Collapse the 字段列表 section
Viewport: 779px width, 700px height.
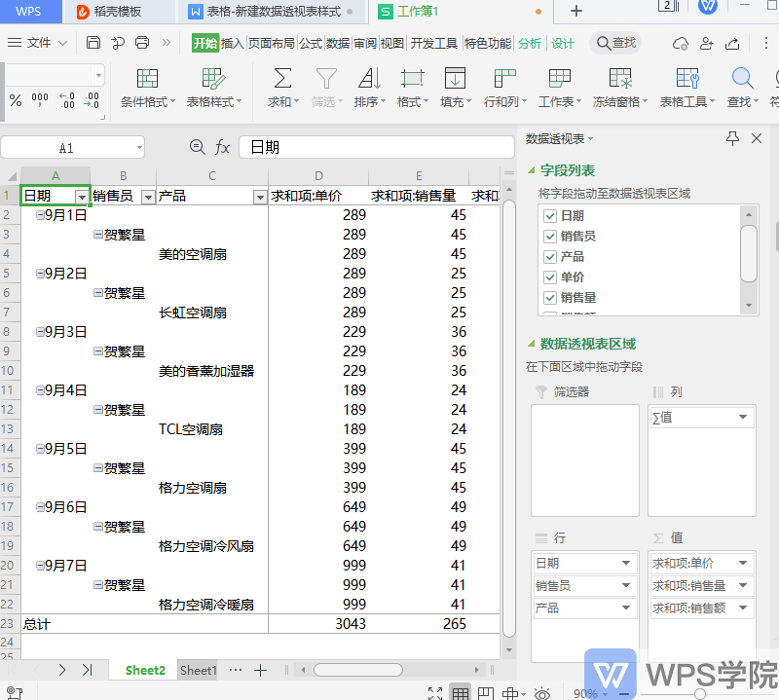click(x=532, y=170)
